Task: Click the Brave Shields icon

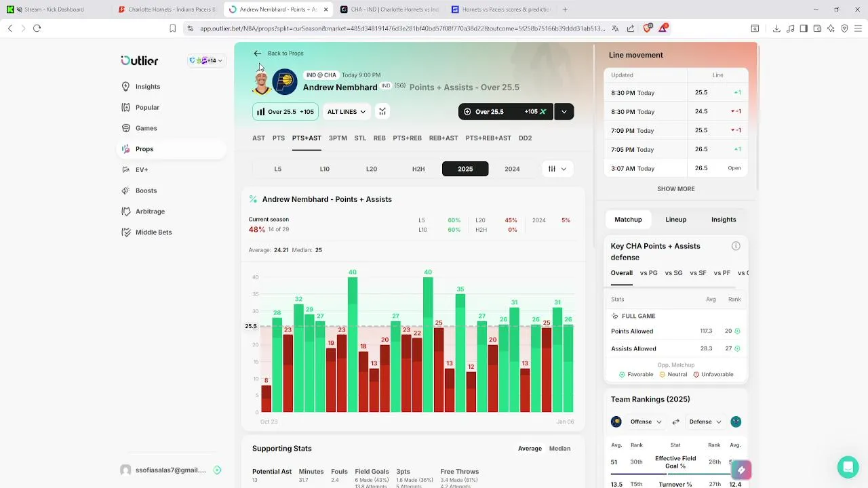Action: 647,28
